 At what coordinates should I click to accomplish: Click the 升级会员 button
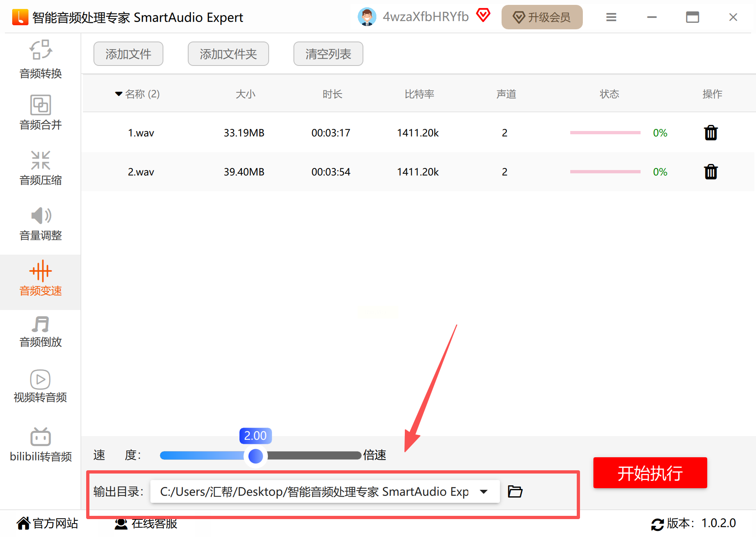542,17
